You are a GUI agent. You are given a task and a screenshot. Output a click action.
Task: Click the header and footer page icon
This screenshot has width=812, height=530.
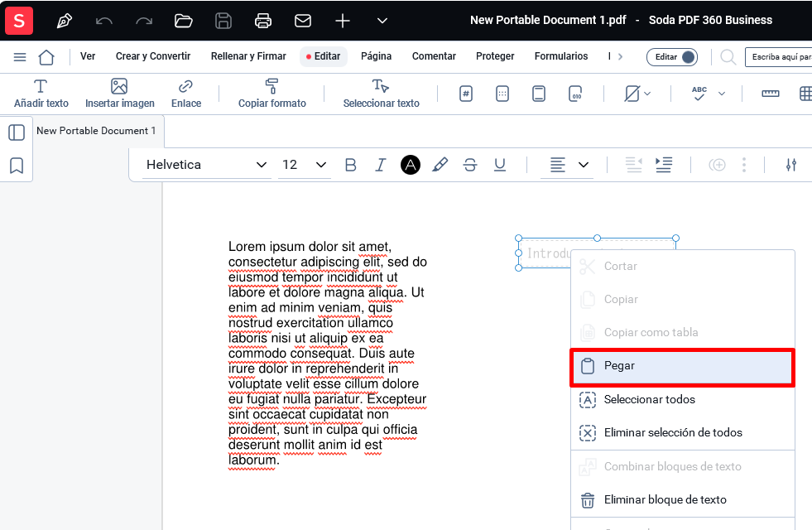point(539,94)
